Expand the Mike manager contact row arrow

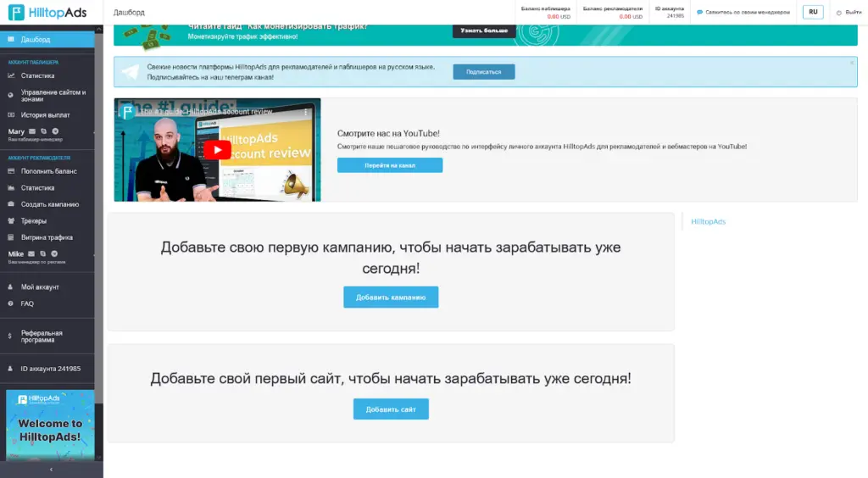pos(94,254)
